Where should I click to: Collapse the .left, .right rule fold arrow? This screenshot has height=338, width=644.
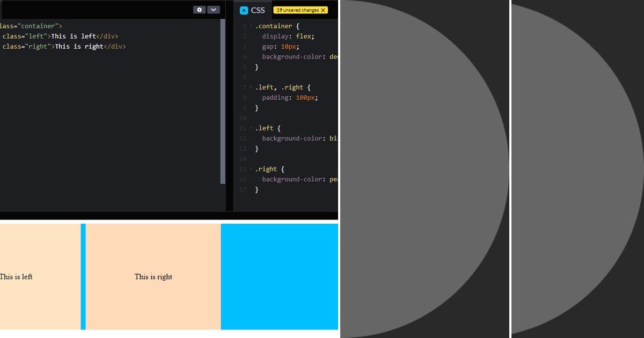251,87
